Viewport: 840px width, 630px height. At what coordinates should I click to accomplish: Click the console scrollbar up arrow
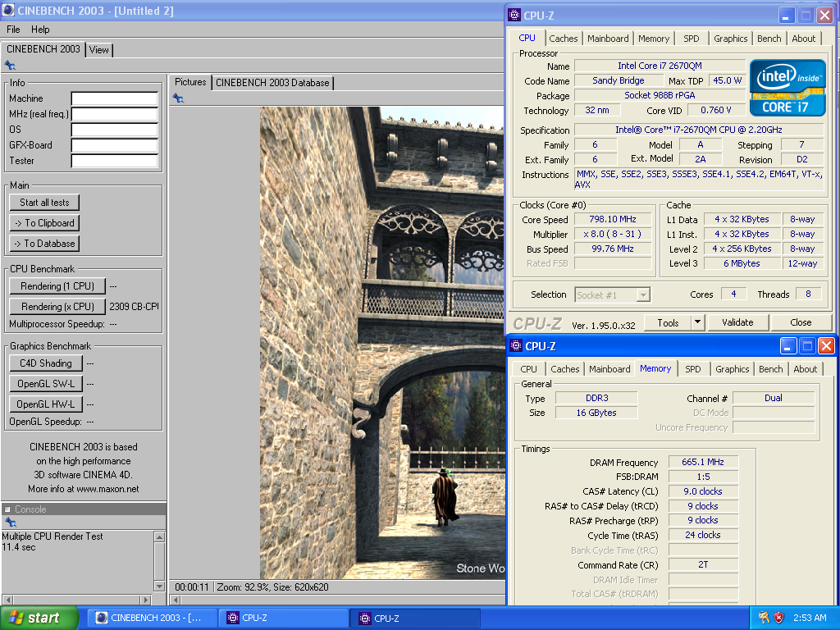(159, 536)
